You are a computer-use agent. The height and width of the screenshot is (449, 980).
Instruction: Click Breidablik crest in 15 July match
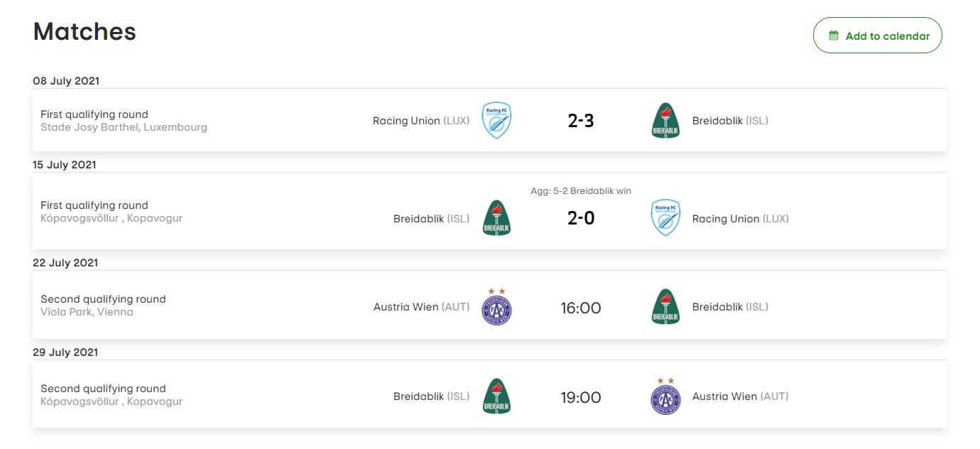pos(496,218)
